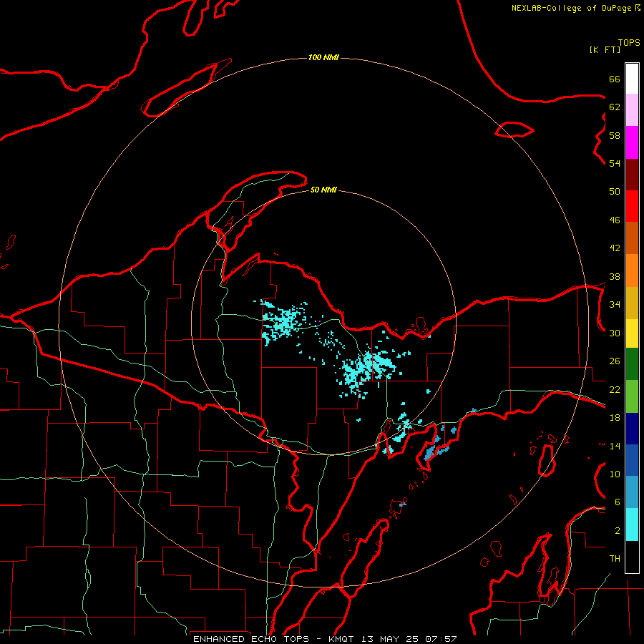Select the white 66 kft legend swatch
This screenshot has height=644, width=644.
(632, 79)
